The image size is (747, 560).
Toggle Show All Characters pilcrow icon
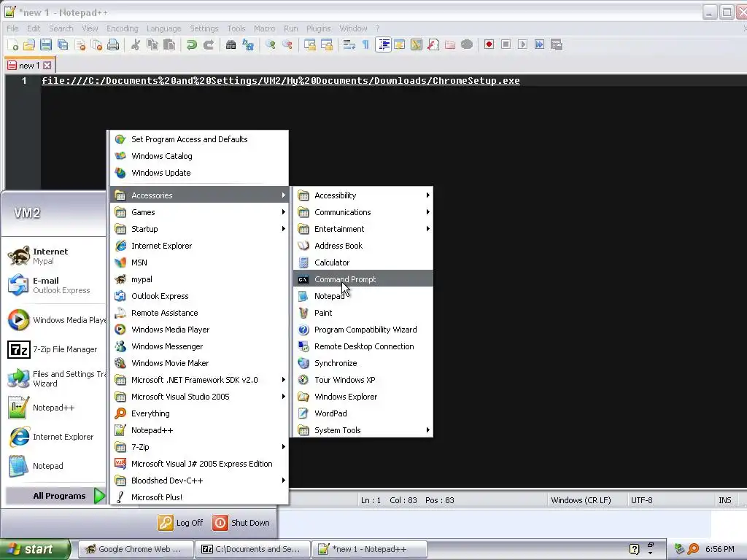(x=365, y=44)
